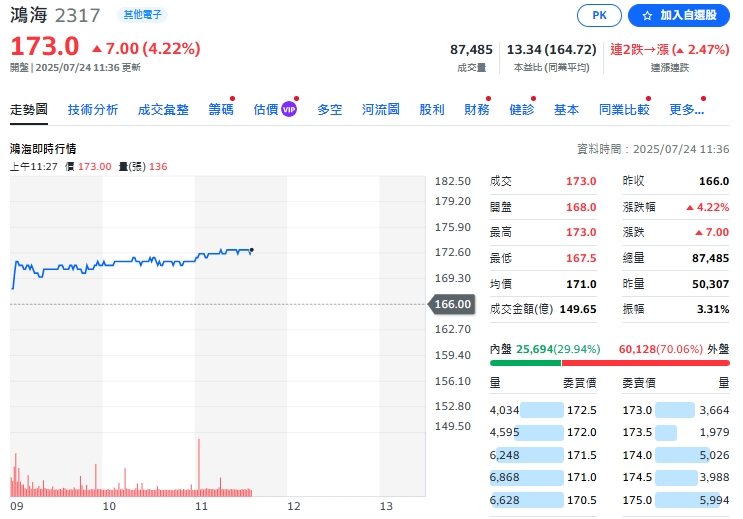Click the 漲跌幅 4.22% value
The height and width of the screenshot is (519, 743).
(708, 207)
